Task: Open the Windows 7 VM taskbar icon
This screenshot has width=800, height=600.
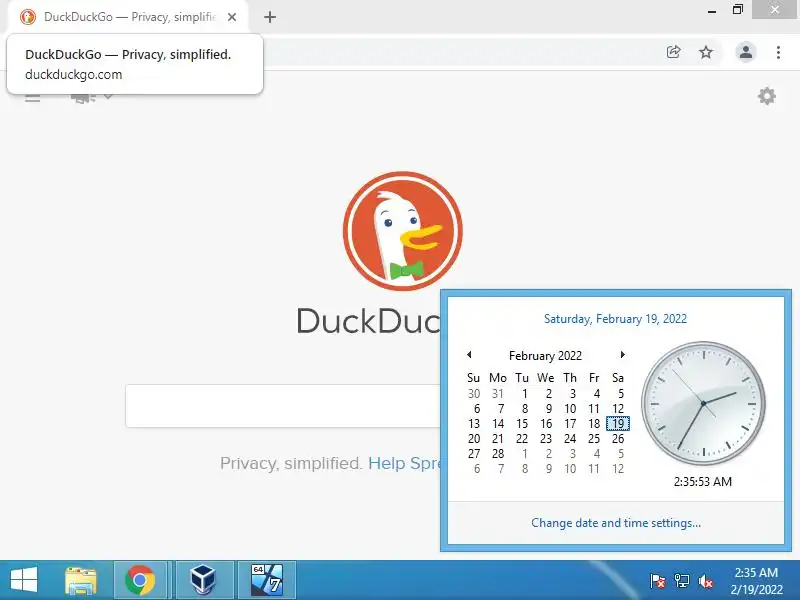Action: tap(267, 581)
